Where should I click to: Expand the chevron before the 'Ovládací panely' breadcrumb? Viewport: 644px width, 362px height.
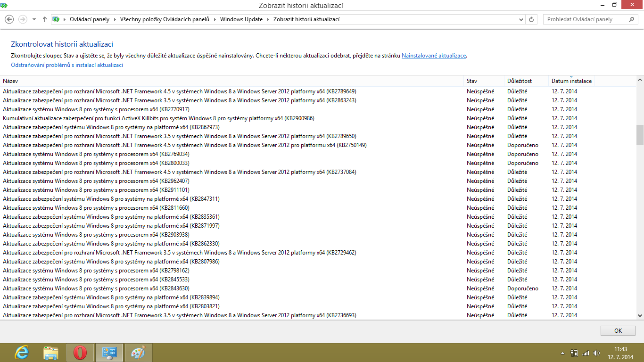(65, 19)
